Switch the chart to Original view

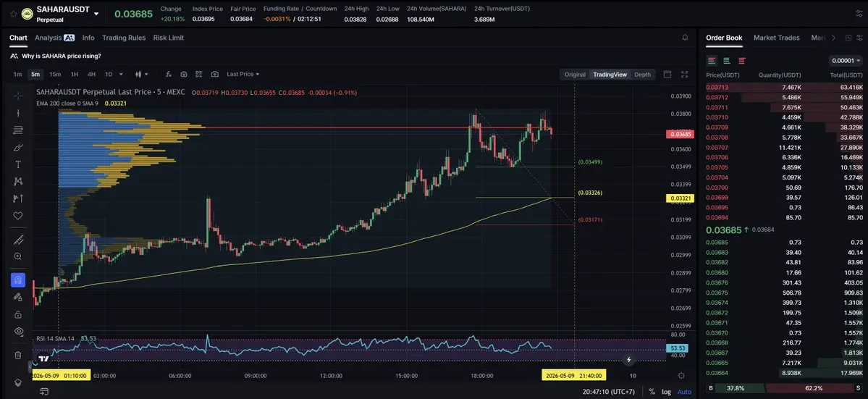point(575,74)
